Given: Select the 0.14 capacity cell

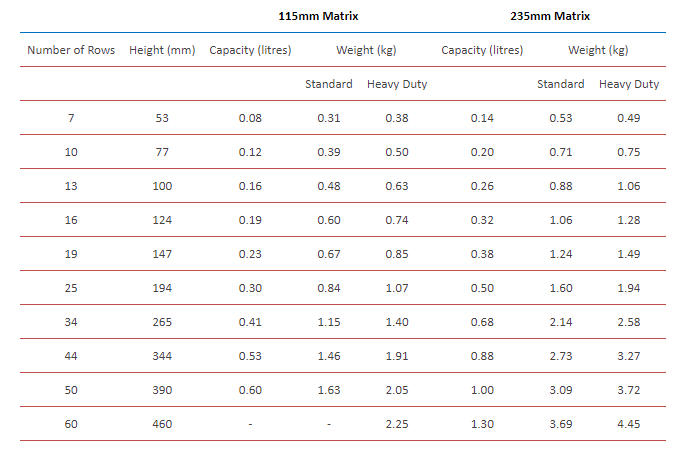Looking at the screenshot, I should (x=482, y=118).
